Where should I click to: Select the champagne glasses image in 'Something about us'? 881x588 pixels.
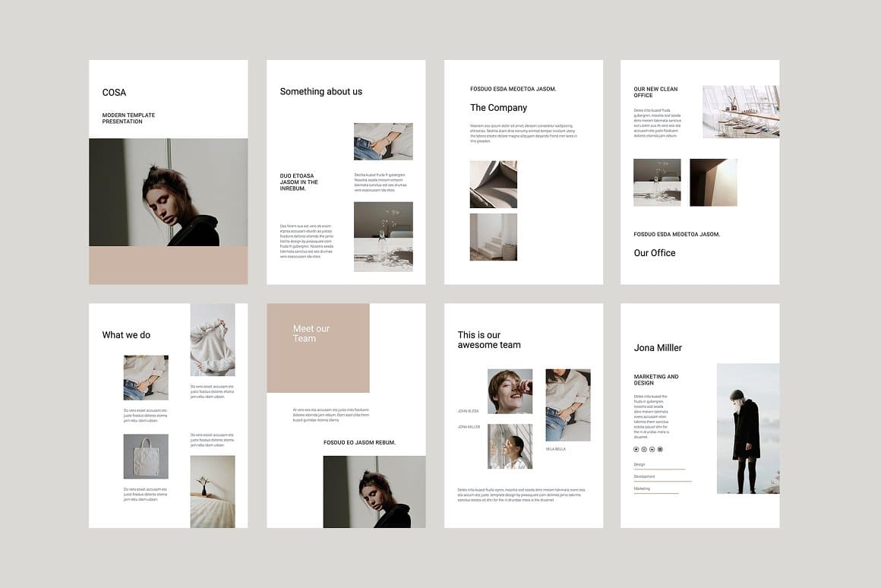(x=383, y=236)
